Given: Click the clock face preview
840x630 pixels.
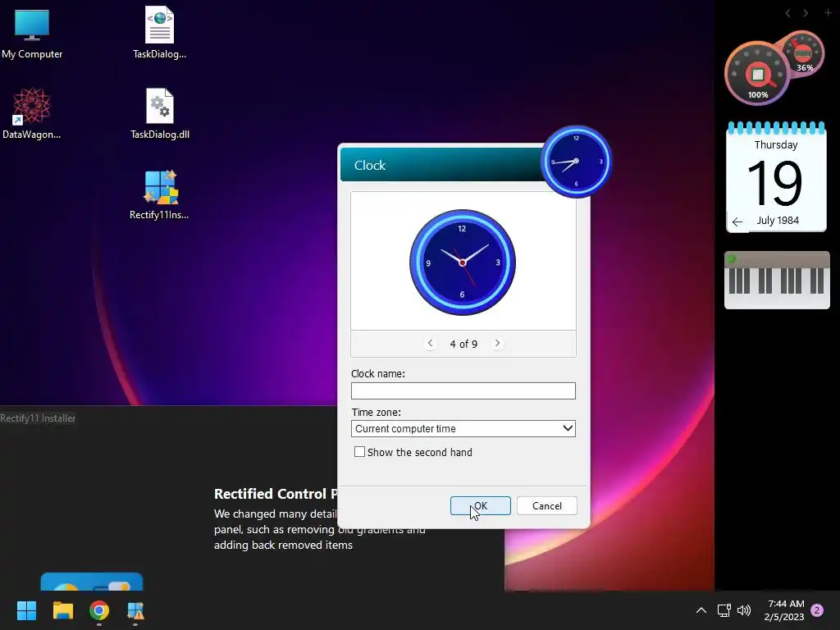Looking at the screenshot, I should [x=463, y=262].
